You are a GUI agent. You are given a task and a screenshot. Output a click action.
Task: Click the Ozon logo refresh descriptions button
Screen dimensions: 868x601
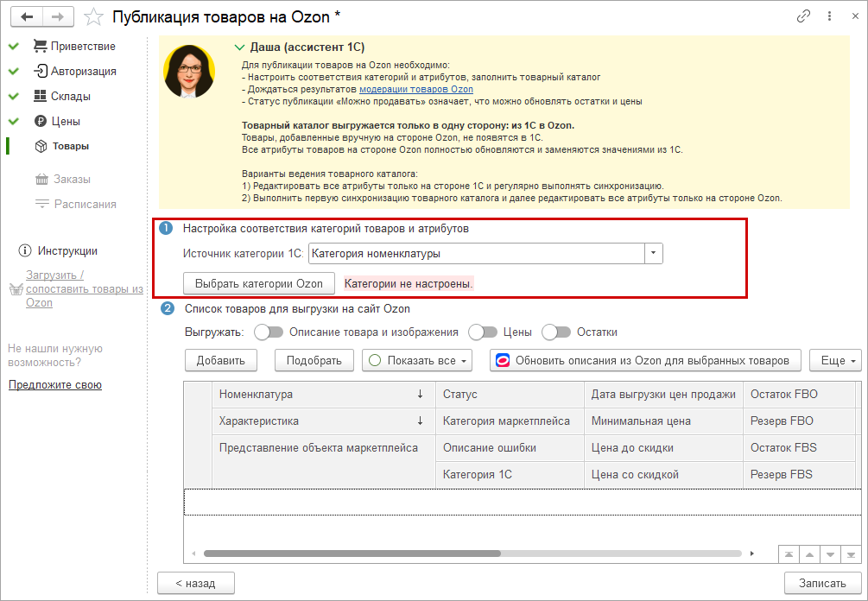point(645,360)
